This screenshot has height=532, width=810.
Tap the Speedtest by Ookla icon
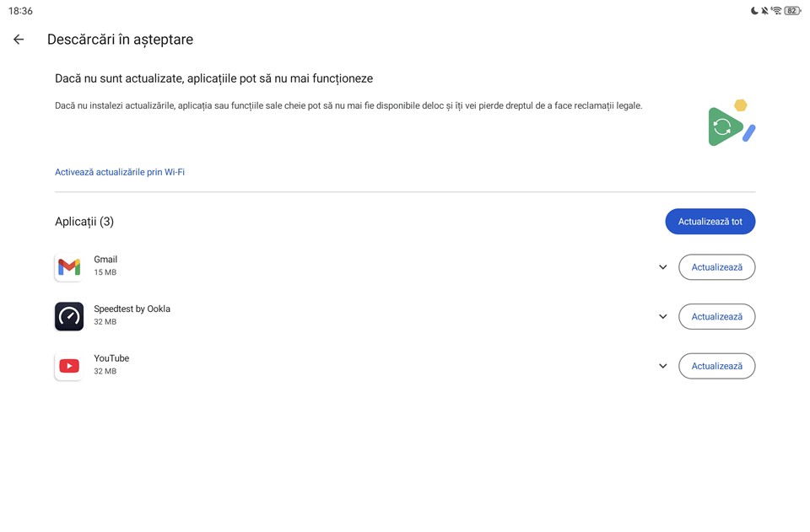(x=69, y=316)
